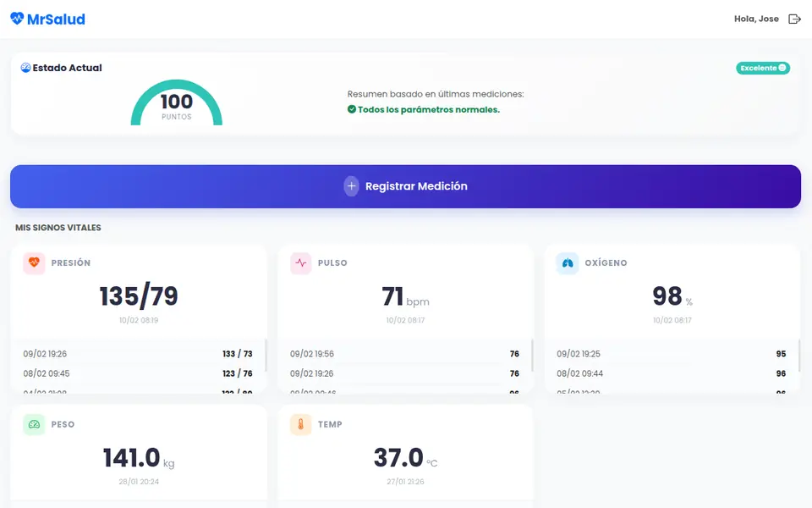Image resolution: width=812 pixels, height=508 pixels.
Task: Select the 09/02 19:26 pressure entry 133 / 73
Action: coord(138,354)
